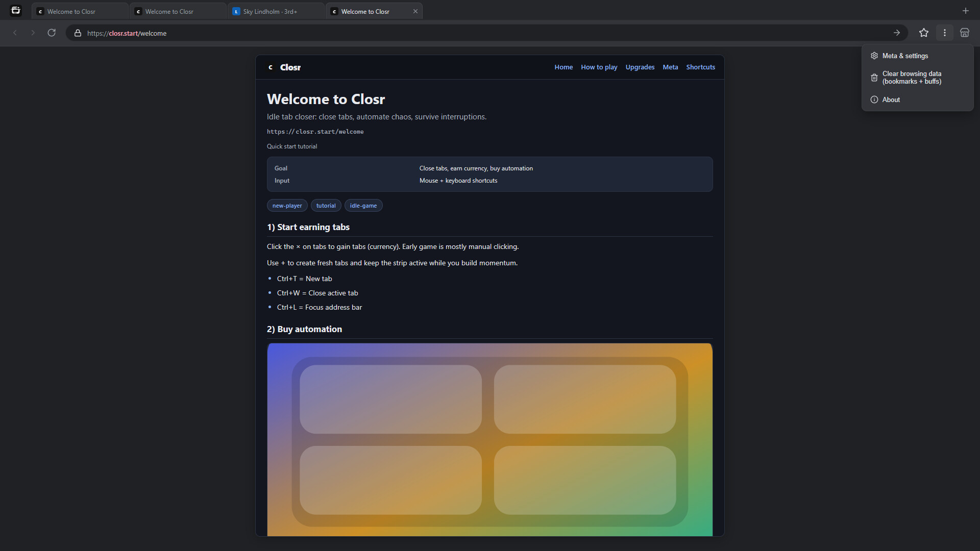Click the Shortcuts navigation link

click(700, 67)
